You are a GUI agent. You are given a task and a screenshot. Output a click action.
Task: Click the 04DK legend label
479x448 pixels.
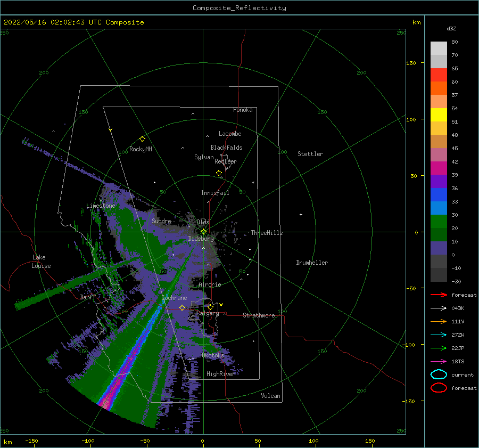tap(458, 308)
